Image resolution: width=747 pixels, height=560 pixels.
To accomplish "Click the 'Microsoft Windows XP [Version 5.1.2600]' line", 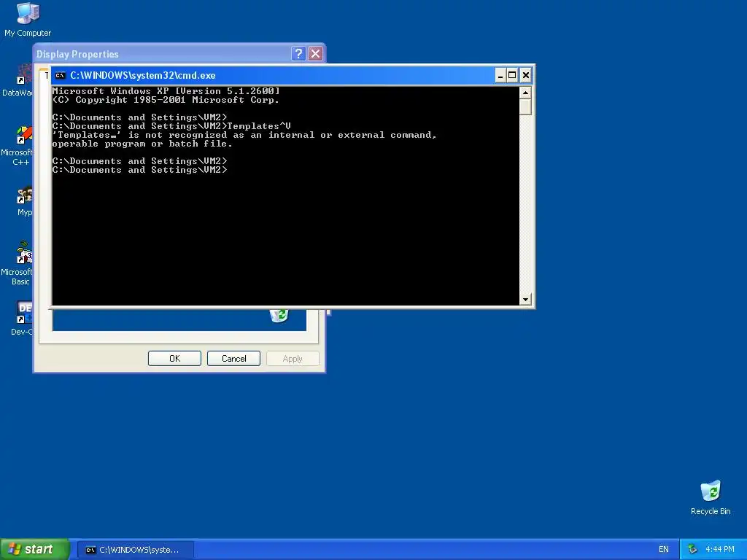I will tap(166, 91).
